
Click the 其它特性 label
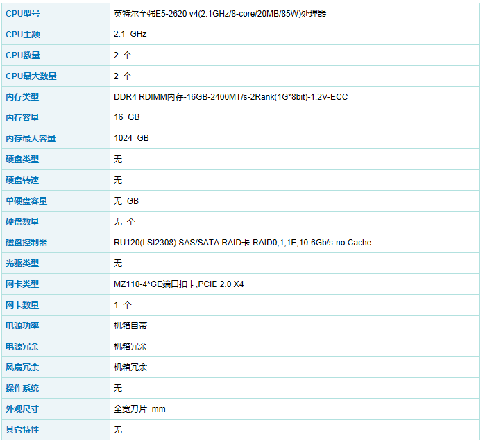pyautogui.click(x=22, y=429)
